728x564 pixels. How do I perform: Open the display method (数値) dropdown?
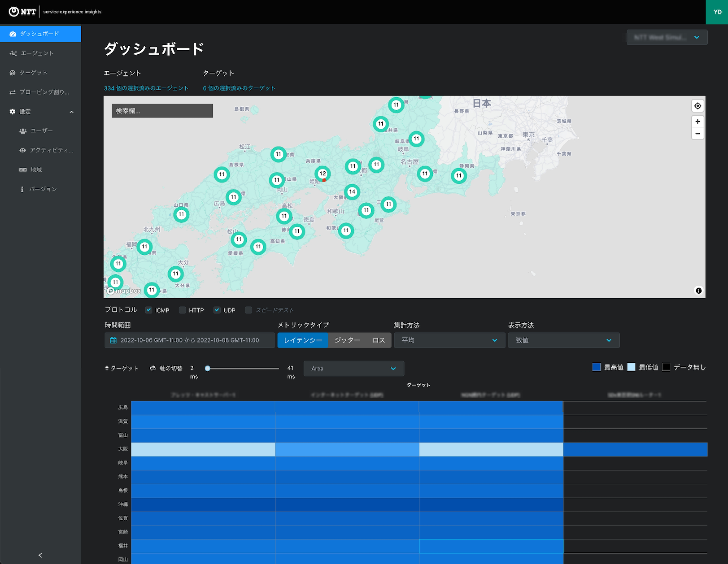click(x=564, y=340)
